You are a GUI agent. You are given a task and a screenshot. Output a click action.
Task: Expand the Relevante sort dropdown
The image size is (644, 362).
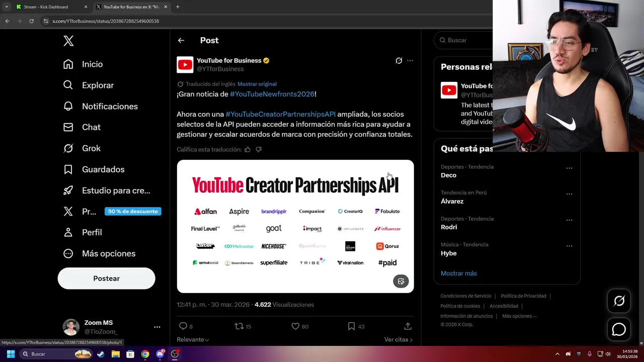point(193,340)
